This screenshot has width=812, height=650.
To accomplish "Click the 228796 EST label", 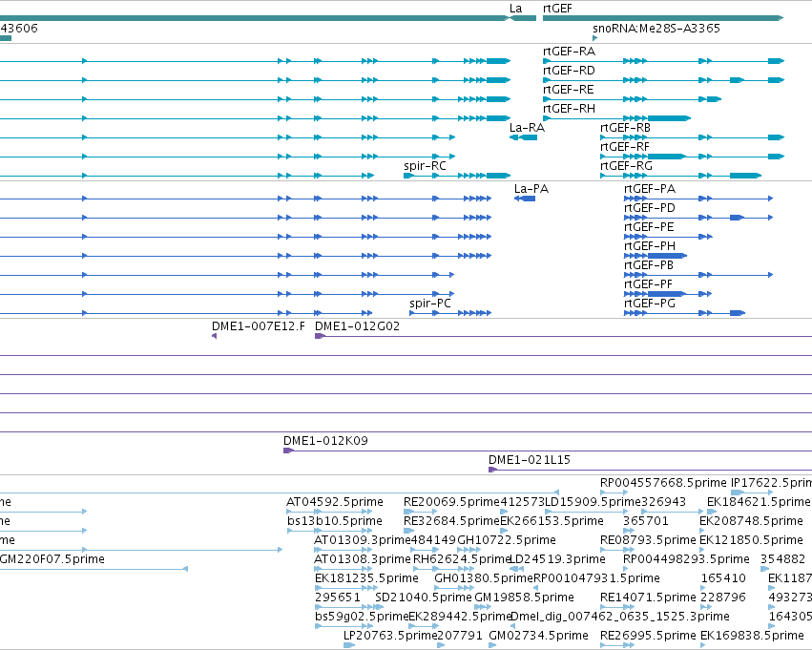I will pos(723,598).
